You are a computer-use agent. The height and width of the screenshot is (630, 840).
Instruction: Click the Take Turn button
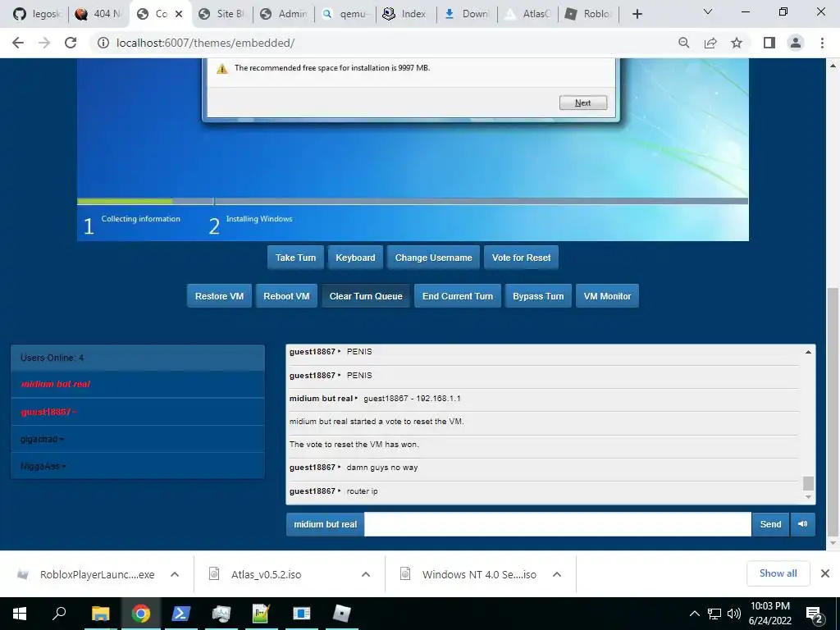pos(295,258)
